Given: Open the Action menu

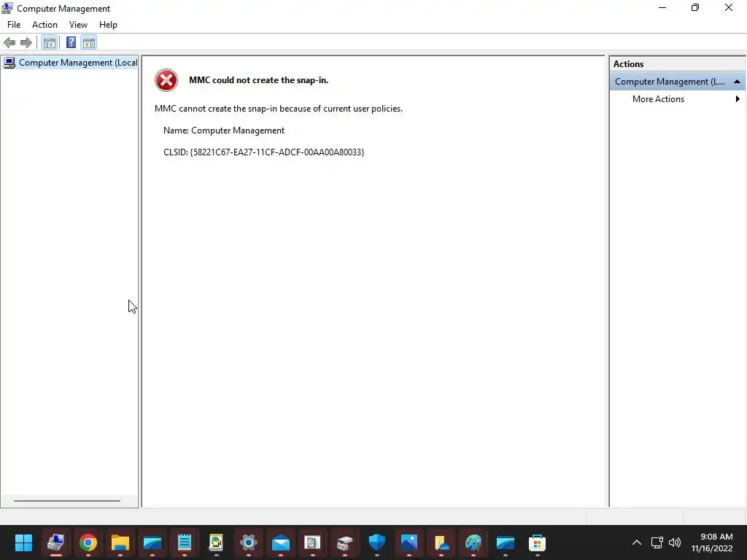Looking at the screenshot, I should pyautogui.click(x=44, y=25).
